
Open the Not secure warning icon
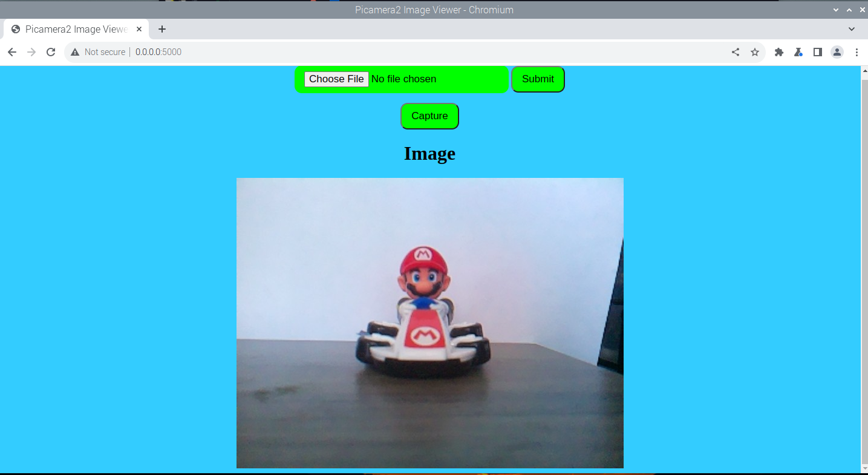coord(75,52)
